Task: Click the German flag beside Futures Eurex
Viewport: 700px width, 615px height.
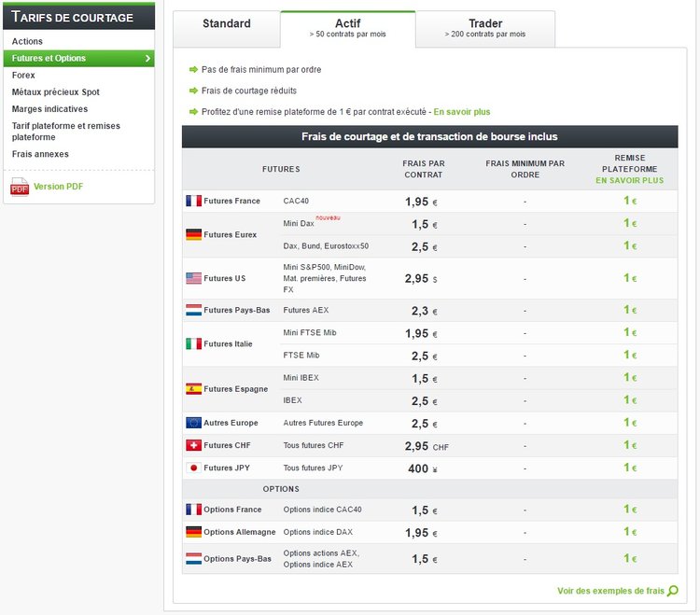Action: pyautogui.click(x=193, y=234)
